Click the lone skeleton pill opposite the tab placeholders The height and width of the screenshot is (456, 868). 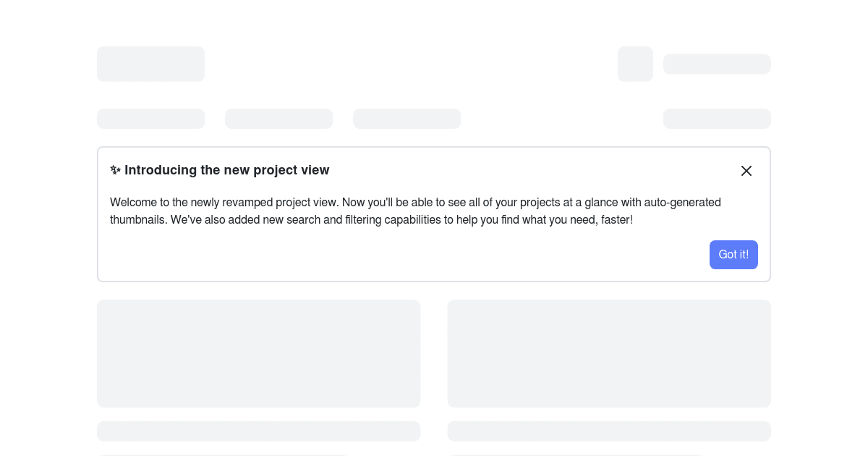[717, 119]
